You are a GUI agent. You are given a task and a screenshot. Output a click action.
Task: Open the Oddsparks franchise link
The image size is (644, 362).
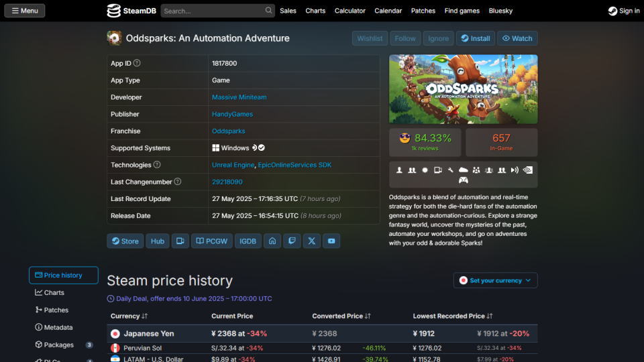click(x=228, y=131)
